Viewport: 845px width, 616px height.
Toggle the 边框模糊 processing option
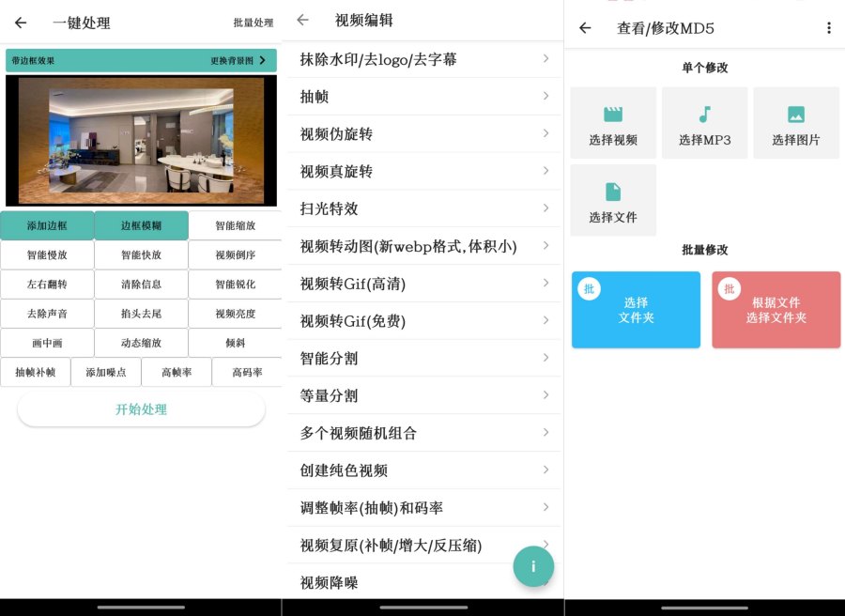click(x=140, y=224)
